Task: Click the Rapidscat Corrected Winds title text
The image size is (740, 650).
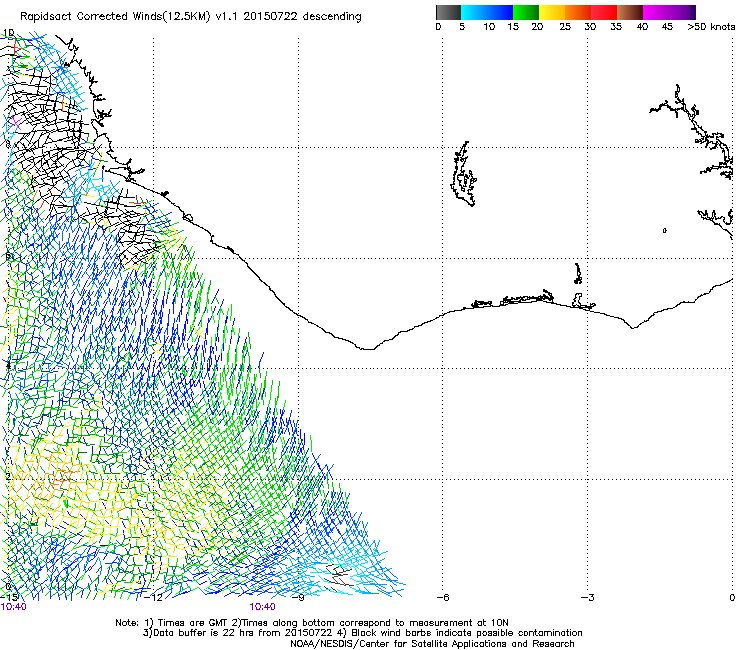Action: coord(191,17)
